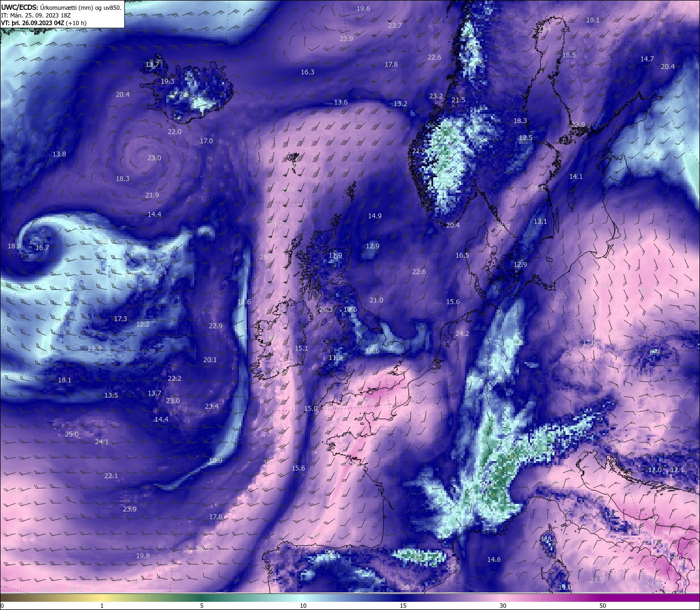Click the '14.6' value on the map

pos(494,560)
